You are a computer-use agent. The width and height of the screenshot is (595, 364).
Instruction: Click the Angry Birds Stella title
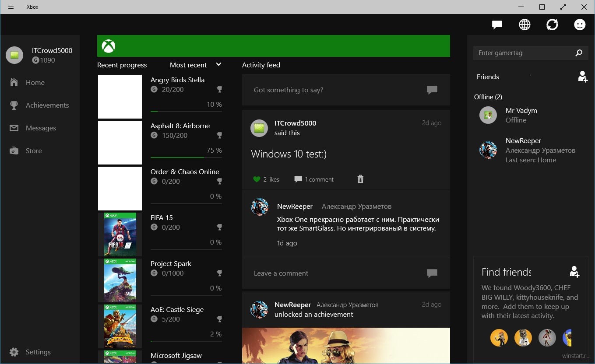(177, 80)
